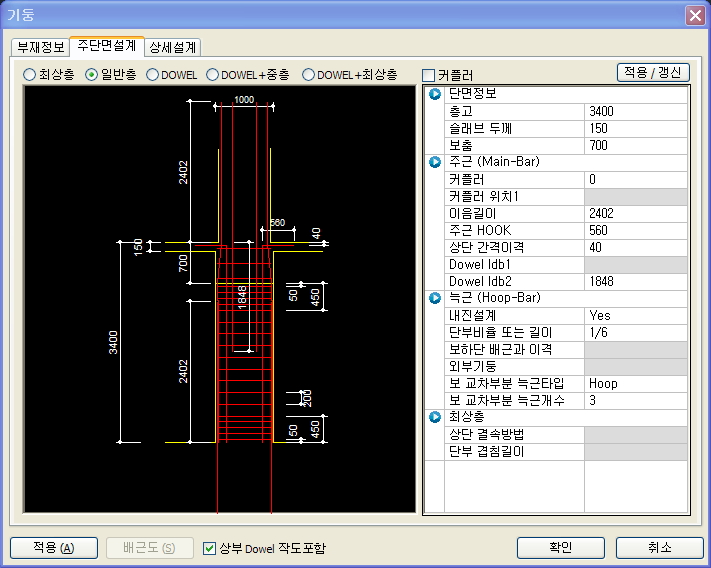
Task: Select the 단부 겹침길이 row label
Action: click(x=487, y=451)
